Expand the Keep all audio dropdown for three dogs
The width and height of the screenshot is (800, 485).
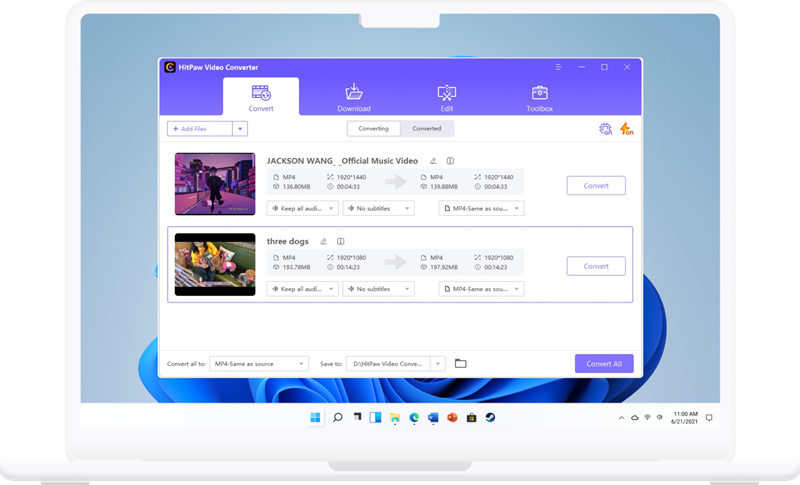tap(302, 289)
